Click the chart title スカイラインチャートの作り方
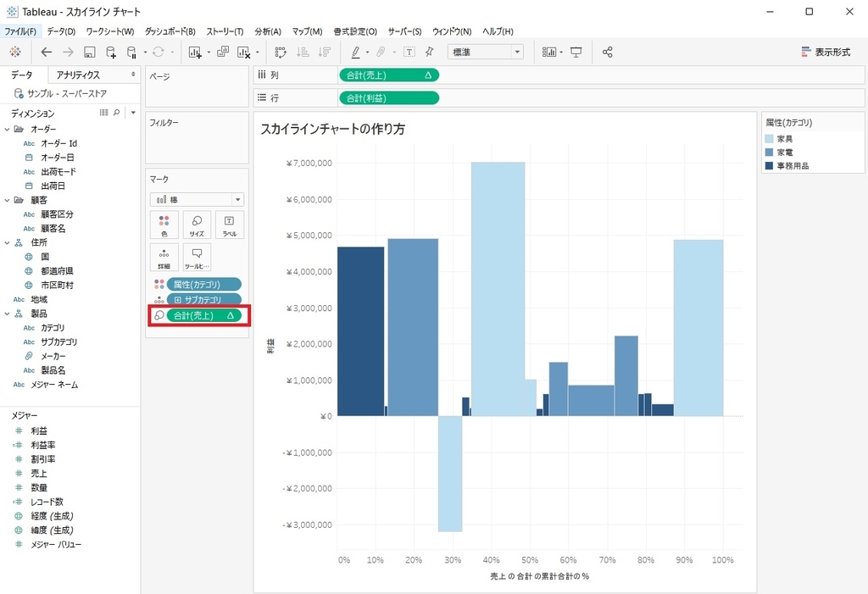Viewport: 868px width, 594px height. (332, 129)
